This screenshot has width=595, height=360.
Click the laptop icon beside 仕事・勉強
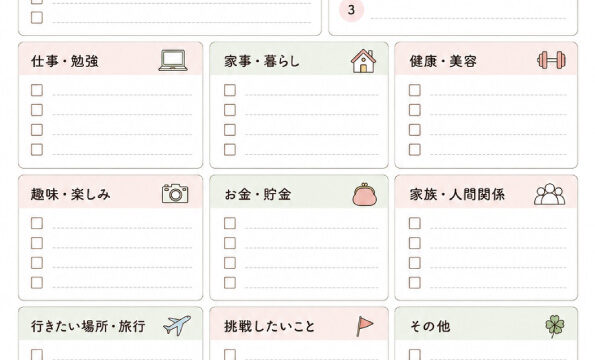pyautogui.click(x=173, y=60)
